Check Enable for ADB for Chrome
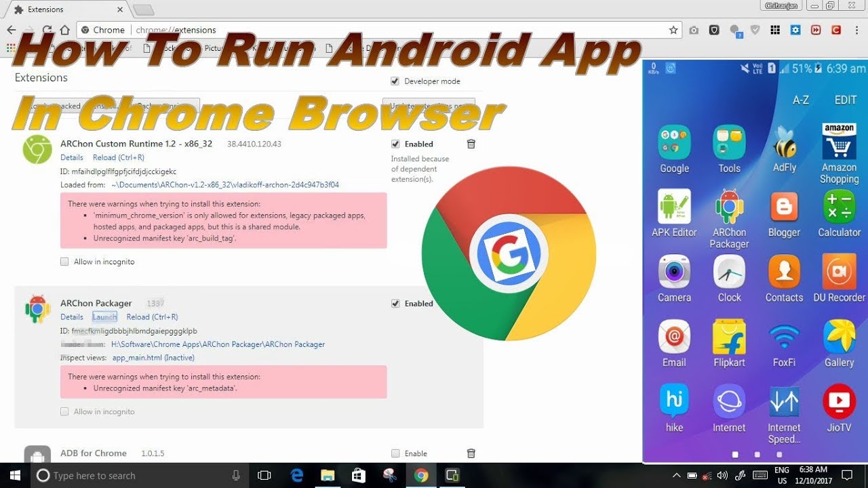This screenshot has height=488, width=868. point(395,453)
